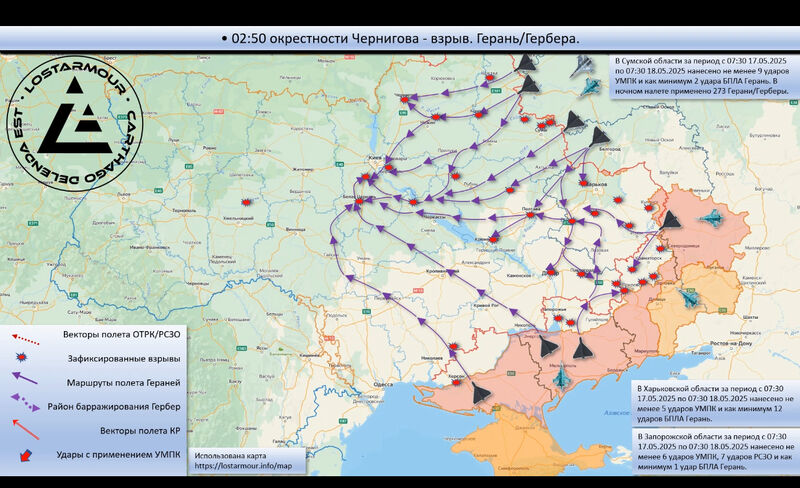Click the grey fighter jet icon at top
The image size is (800, 488).
point(580,67)
